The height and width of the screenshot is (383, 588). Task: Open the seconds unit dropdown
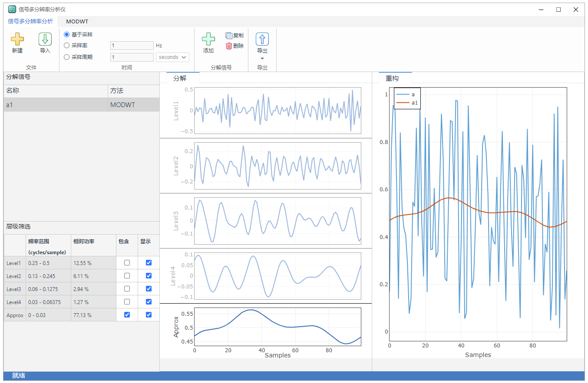(x=172, y=57)
